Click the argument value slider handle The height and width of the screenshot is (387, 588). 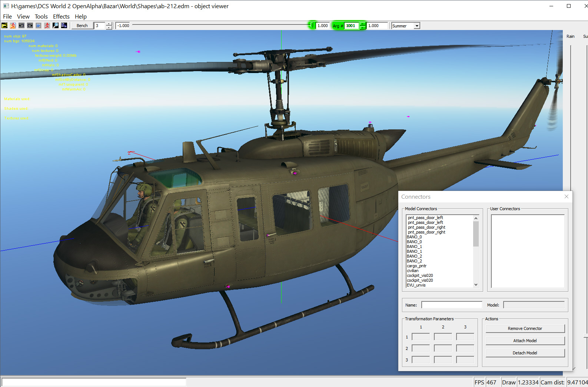click(312, 25)
